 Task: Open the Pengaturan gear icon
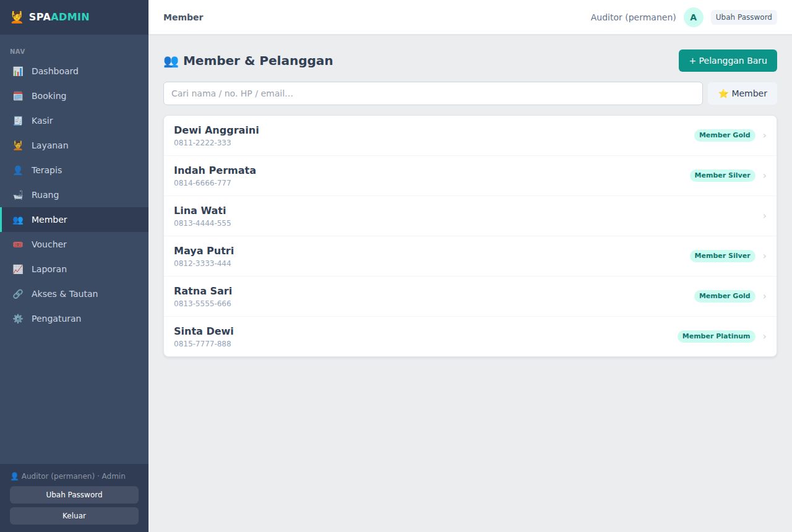[x=18, y=319]
